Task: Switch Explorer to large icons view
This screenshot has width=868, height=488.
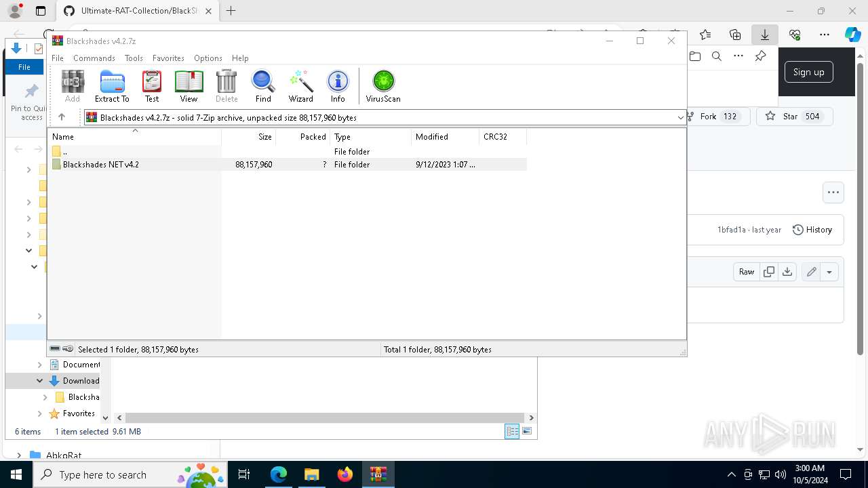Action: 527,431
